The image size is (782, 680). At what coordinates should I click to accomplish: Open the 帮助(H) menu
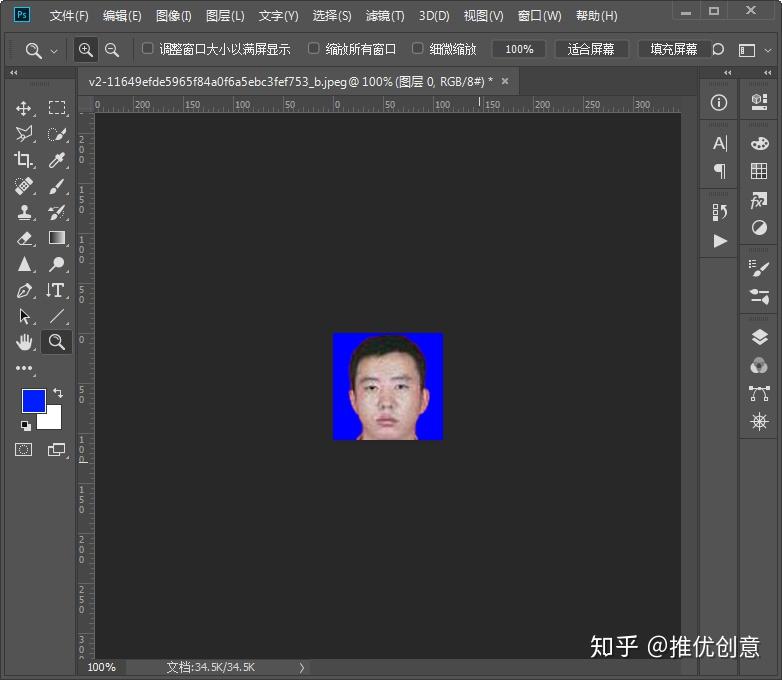click(596, 16)
